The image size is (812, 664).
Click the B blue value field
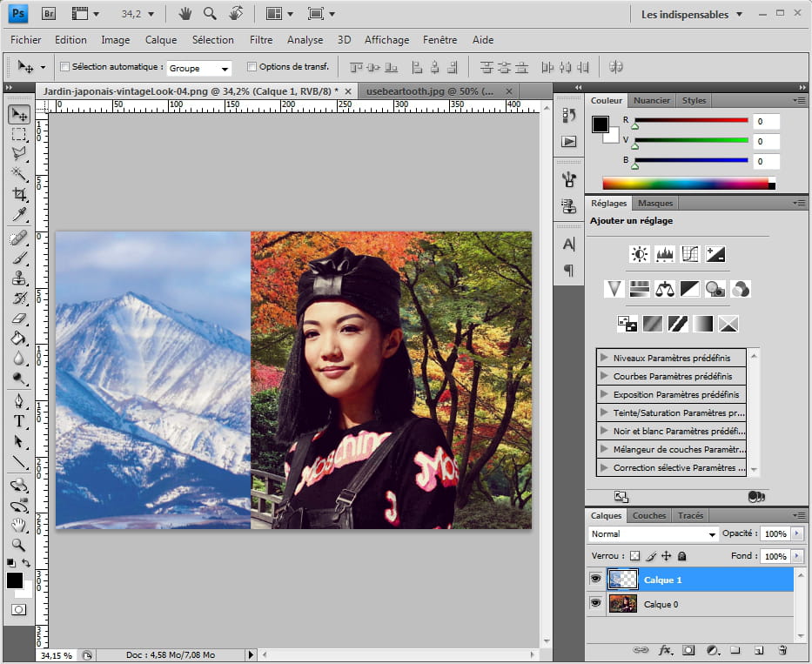[766, 161]
